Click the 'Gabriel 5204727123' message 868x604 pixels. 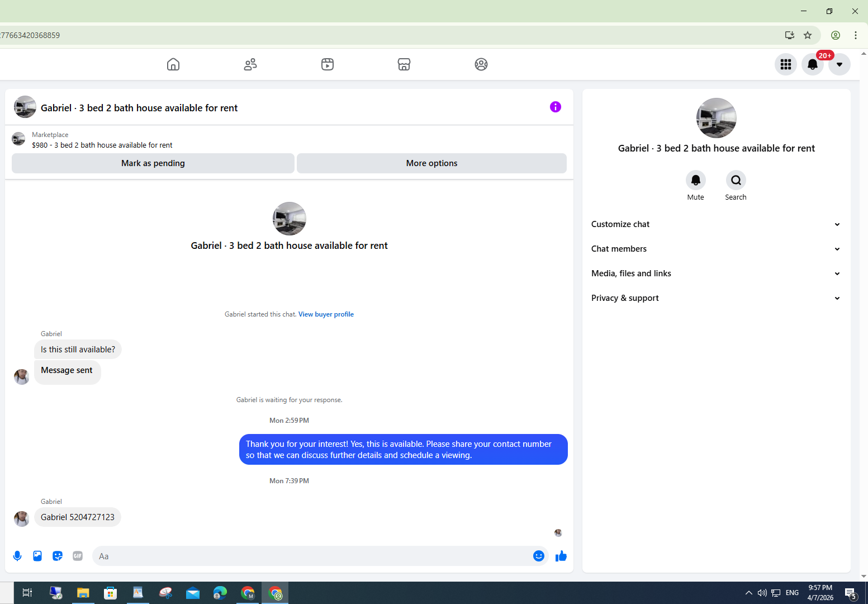78,517
